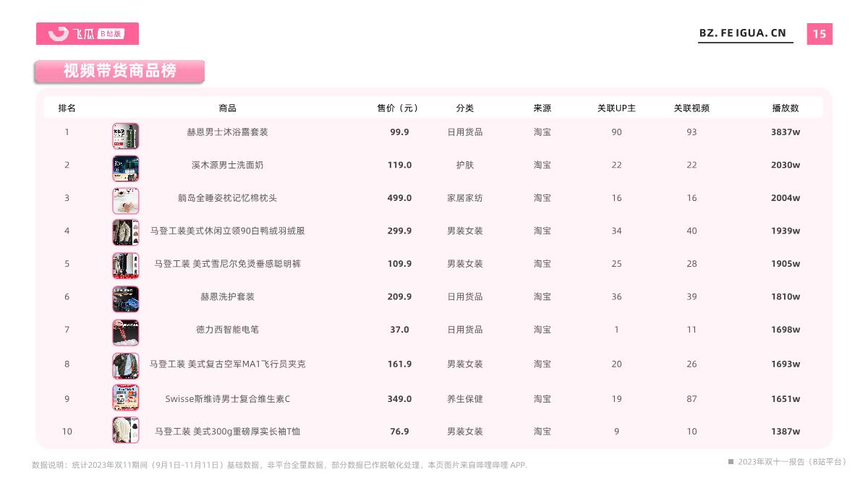The image size is (868, 488).
Task: Open the 躺岛全睡姿枕记忆棉枕头 product image
Action: pyautogui.click(x=126, y=201)
